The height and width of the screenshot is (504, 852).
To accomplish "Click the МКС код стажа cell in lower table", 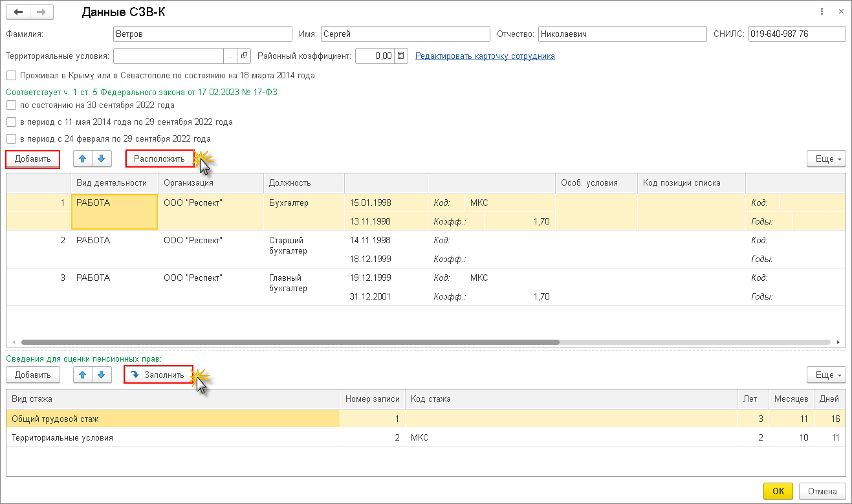I will (571, 437).
